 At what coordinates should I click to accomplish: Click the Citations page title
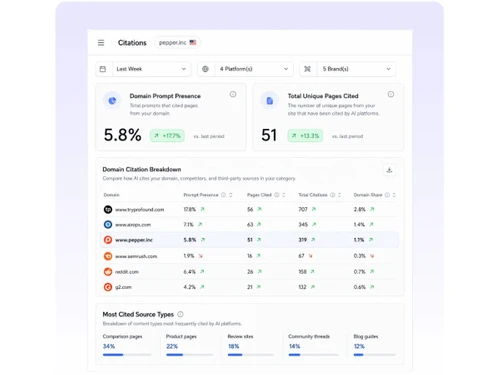pyautogui.click(x=132, y=43)
